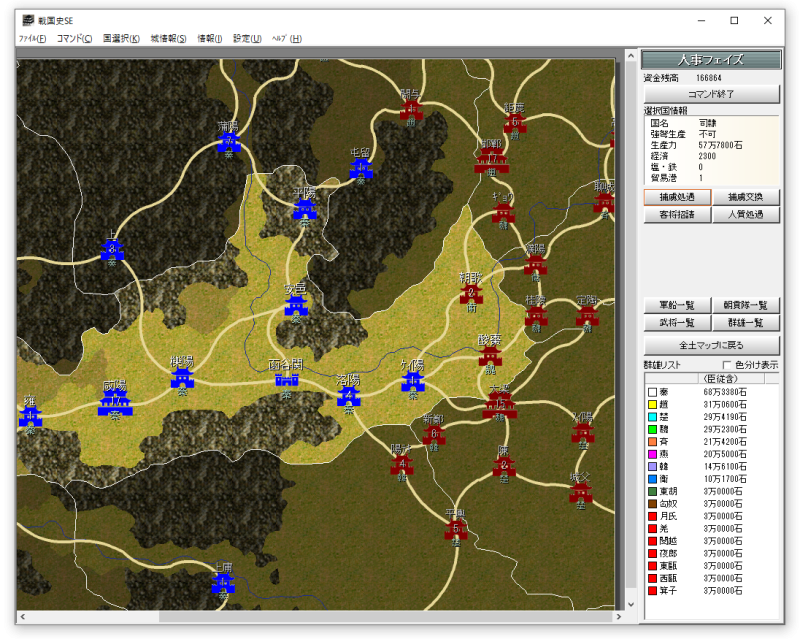Click the 68万3380石 value
Screen dimensions: 800x639
[x=724, y=392]
